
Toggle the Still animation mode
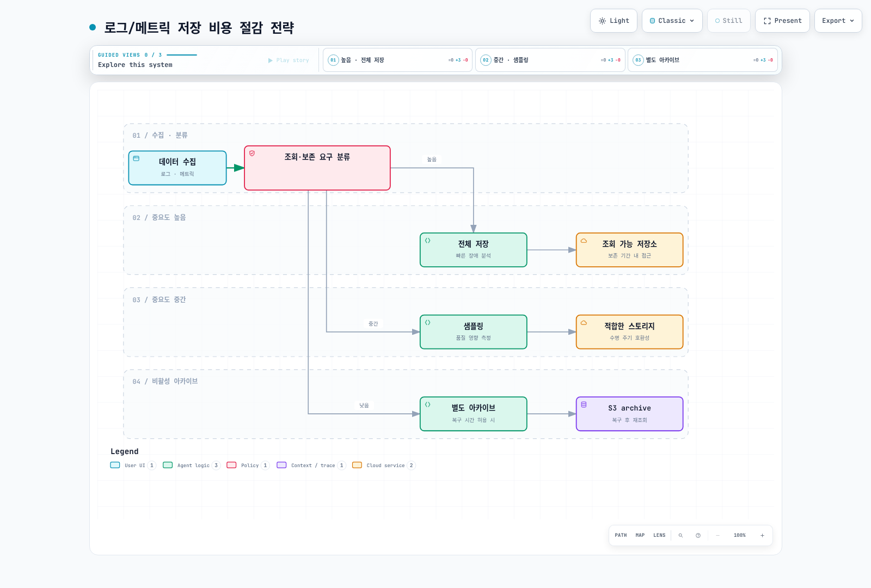pos(728,21)
